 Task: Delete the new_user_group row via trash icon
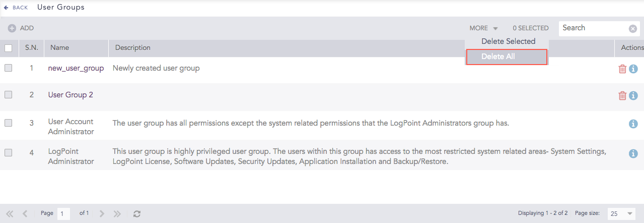[622, 69]
